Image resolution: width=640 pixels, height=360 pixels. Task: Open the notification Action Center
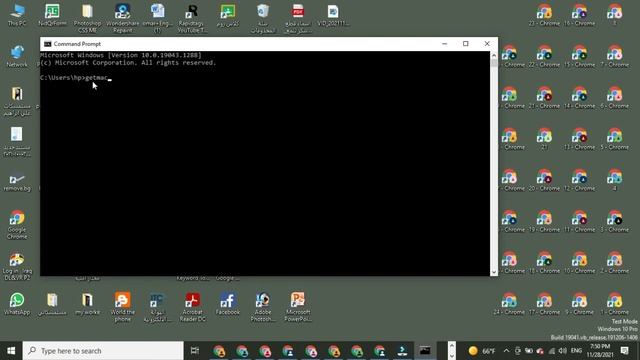tap(624, 351)
